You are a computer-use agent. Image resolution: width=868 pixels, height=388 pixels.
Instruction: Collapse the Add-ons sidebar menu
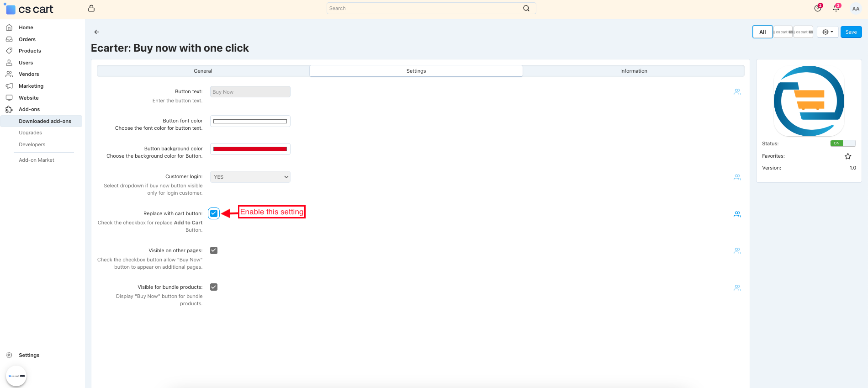[x=29, y=110]
